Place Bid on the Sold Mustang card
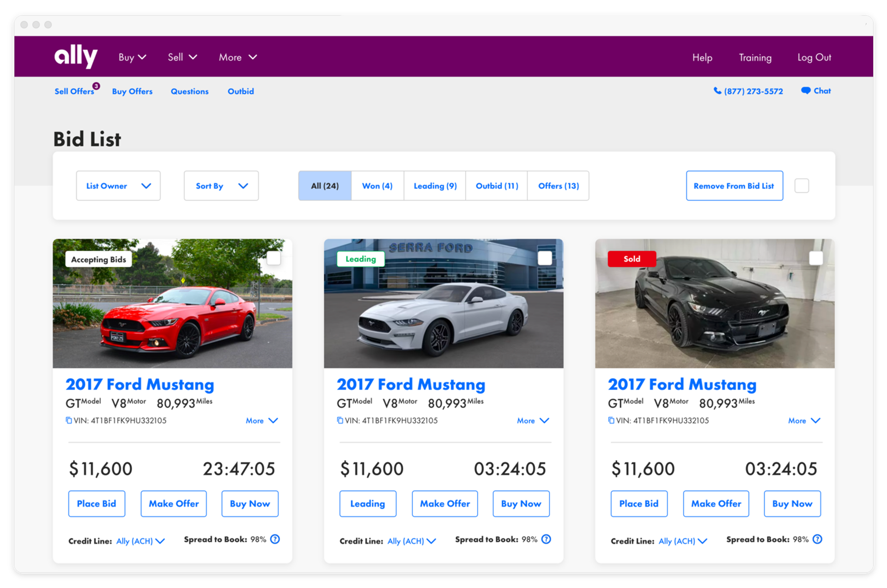The width and height of the screenshot is (887, 588). pyautogui.click(x=639, y=503)
